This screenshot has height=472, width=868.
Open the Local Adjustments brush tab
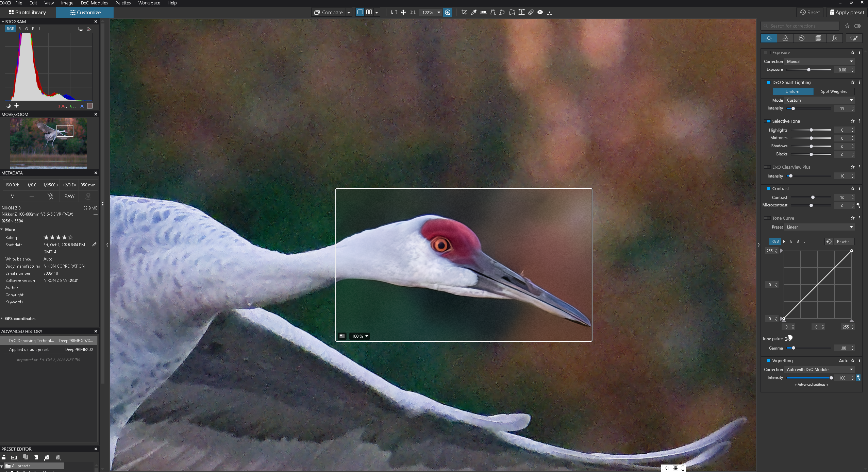(854, 38)
